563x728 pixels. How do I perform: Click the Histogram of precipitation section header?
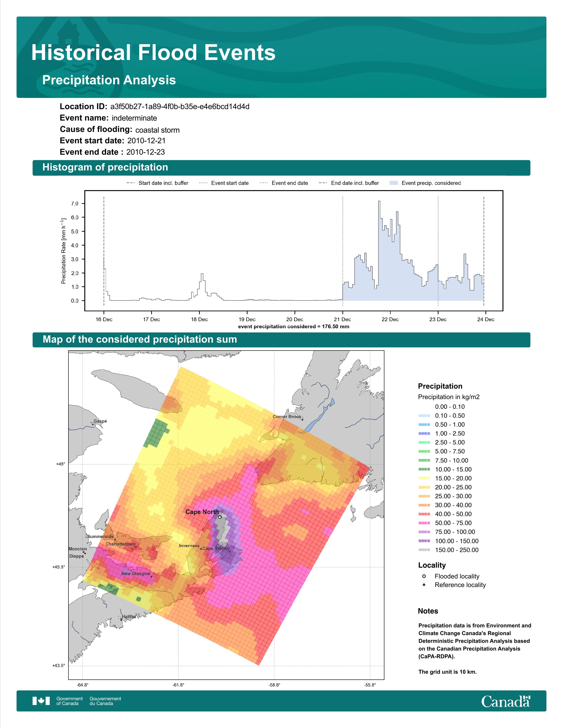click(x=281, y=167)
